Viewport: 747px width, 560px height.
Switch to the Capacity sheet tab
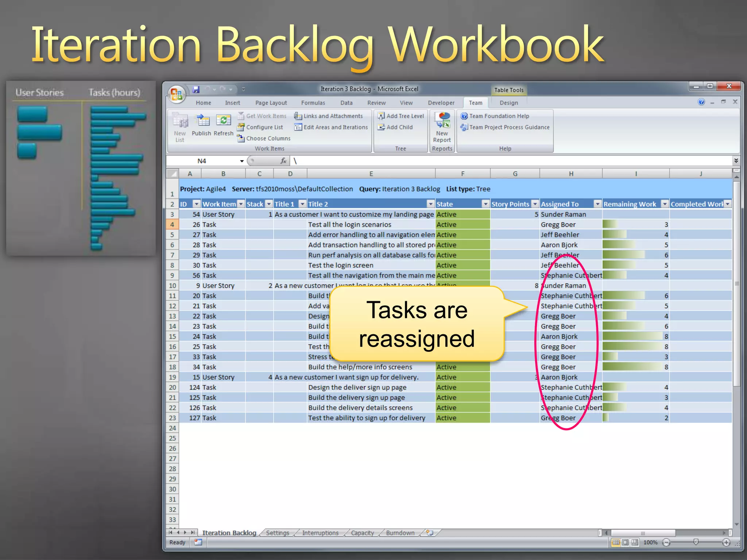pyautogui.click(x=362, y=533)
